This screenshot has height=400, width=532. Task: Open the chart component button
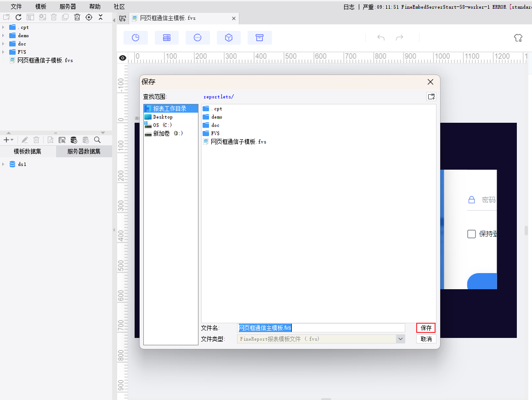tap(136, 38)
